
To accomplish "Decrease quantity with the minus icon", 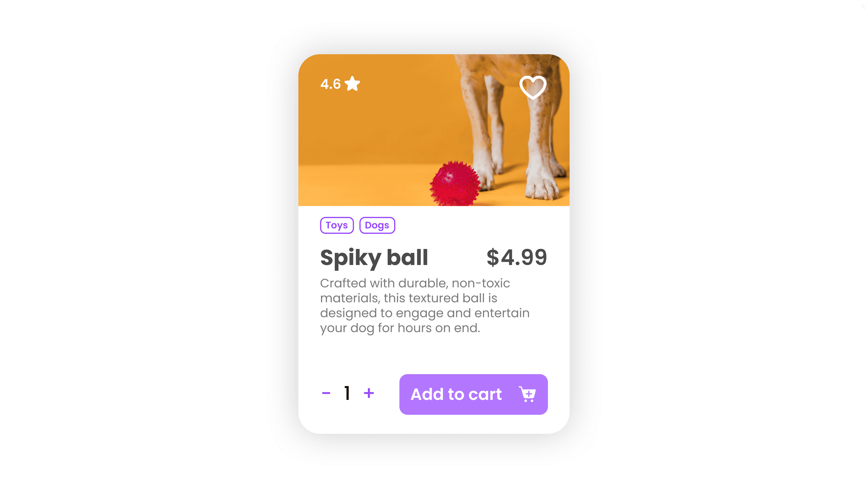I will [326, 393].
